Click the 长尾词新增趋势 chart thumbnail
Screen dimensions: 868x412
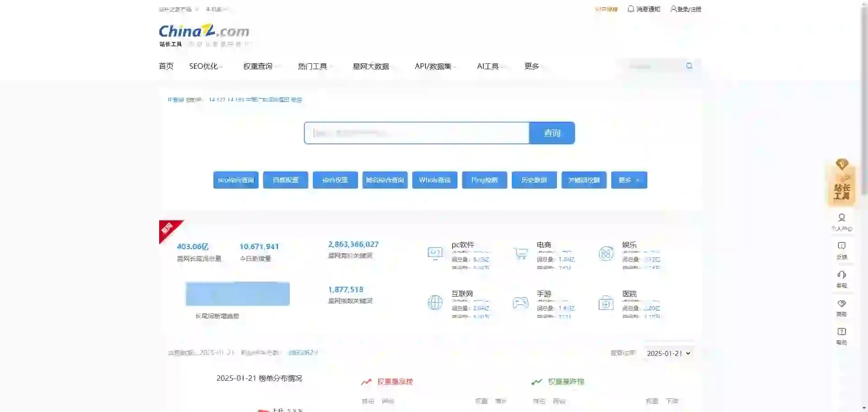pyautogui.click(x=238, y=294)
